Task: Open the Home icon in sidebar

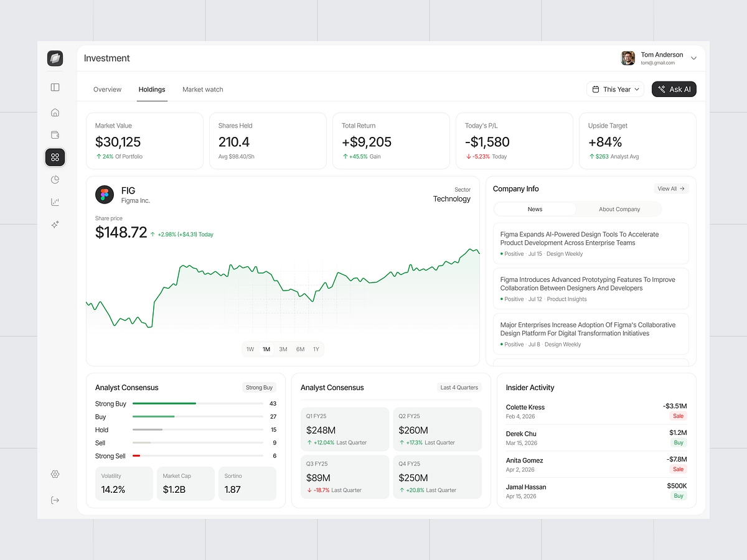Action: click(x=55, y=113)
